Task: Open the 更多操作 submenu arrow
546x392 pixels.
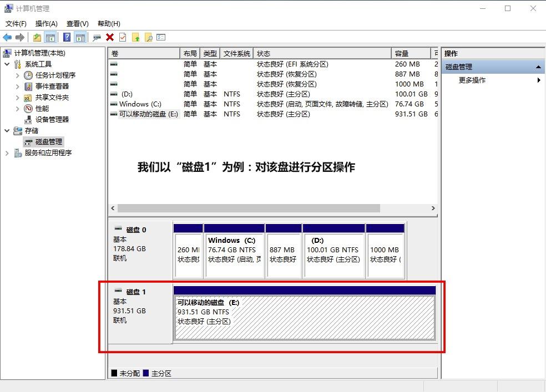Action: 538,80
